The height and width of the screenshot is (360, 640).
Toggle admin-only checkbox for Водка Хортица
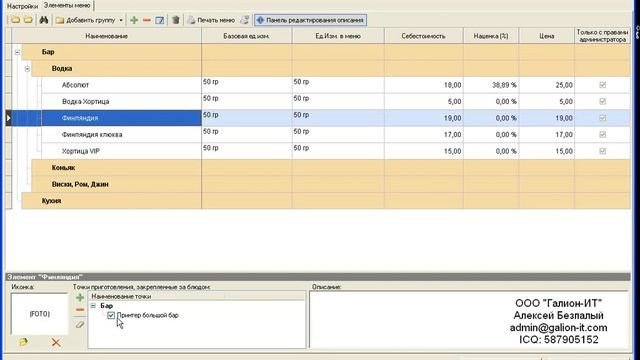[602, 101]
